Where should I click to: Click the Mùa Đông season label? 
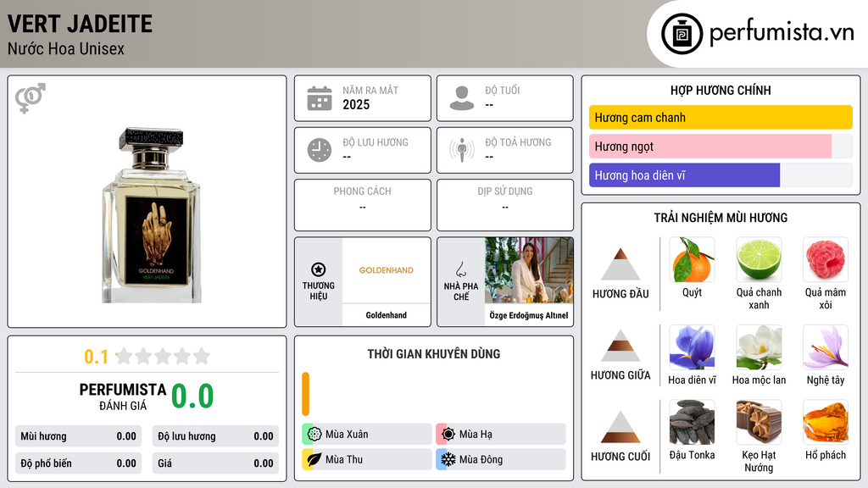click(x=481, y=459)
